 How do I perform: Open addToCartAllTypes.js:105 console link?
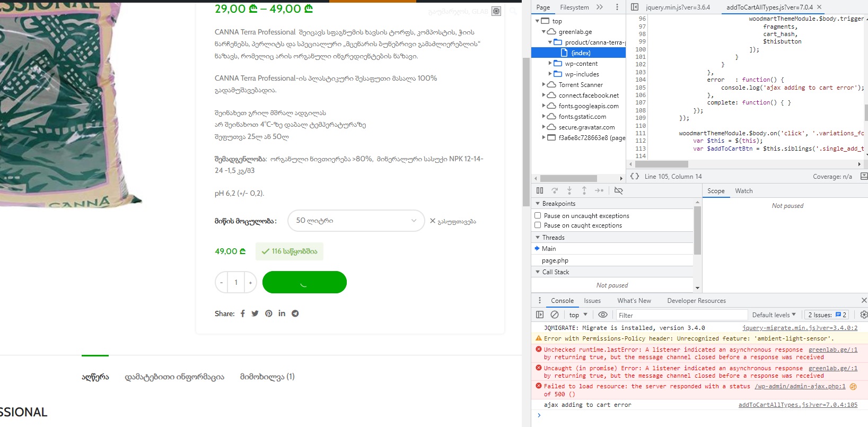[x=798, y=405]
